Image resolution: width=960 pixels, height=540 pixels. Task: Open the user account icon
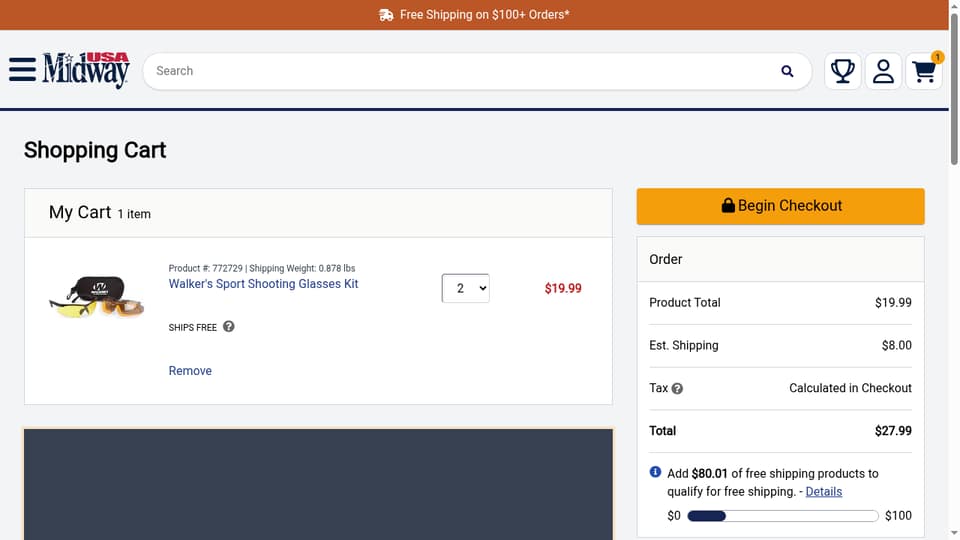click(883, 71)
